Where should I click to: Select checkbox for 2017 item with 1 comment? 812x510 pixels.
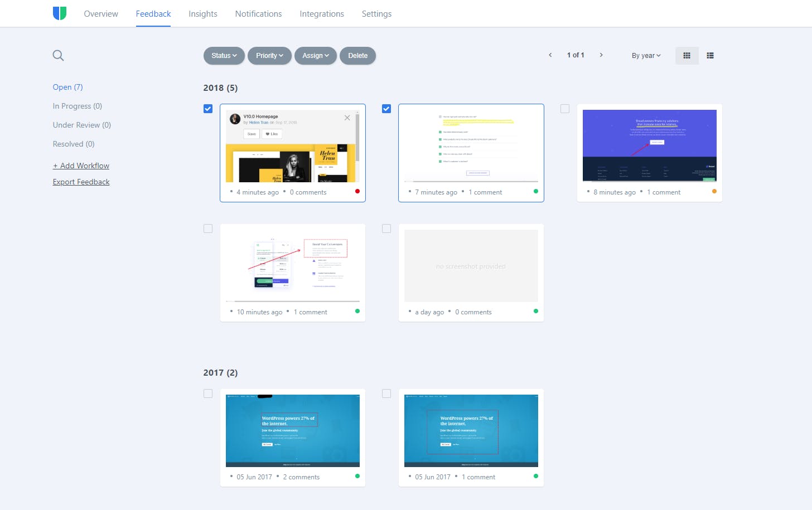(386, 394)
